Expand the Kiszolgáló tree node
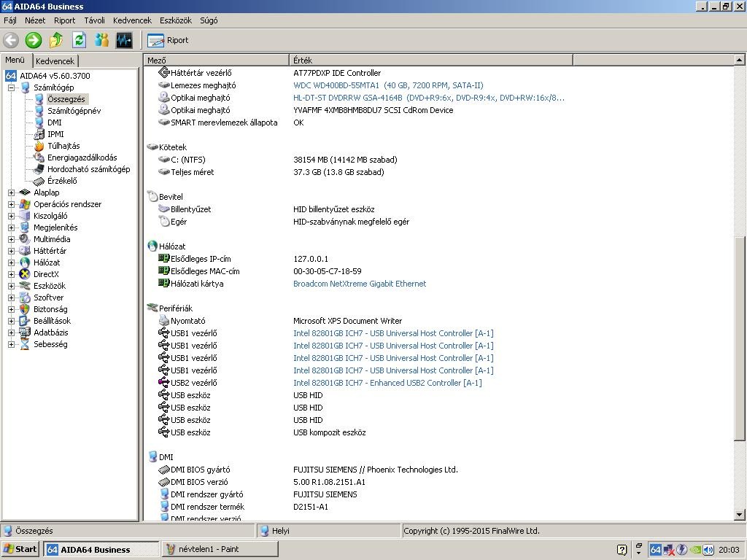Image resolution: width=747 pixels, height=560 pixels. coord(11,216)
